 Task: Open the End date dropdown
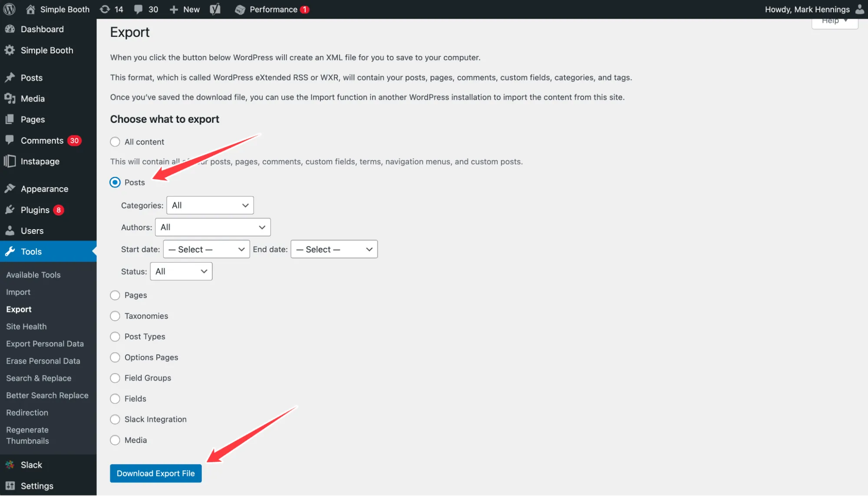click(x=334, y=249)
